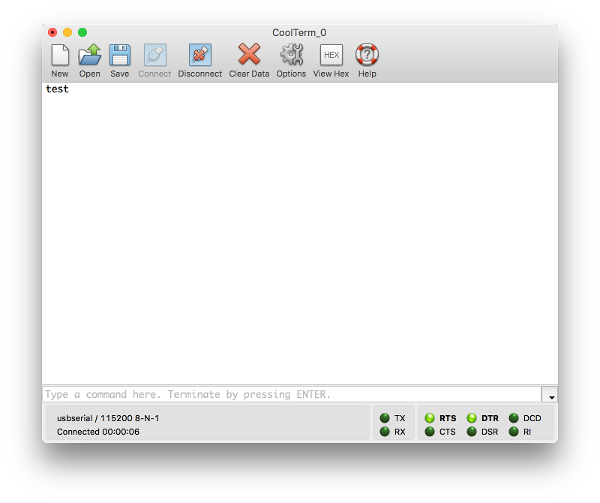Screen dimensions: 600x503
Task: Clear Data with the red X icon
Action: [x=249, y=54]
